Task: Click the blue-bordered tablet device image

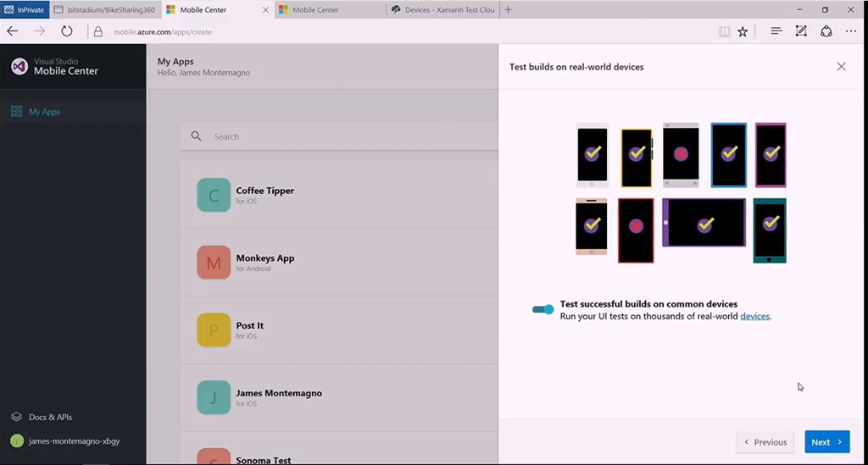Action: (x=728, y=155)
